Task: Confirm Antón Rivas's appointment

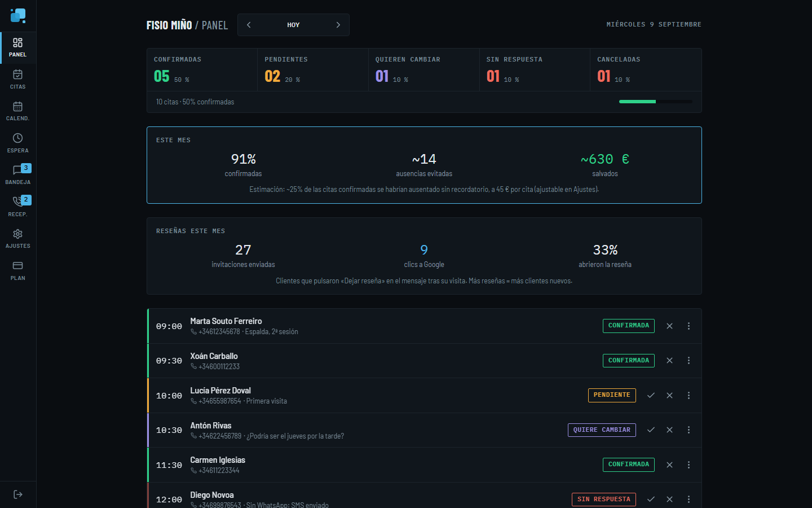Action: (651, 430)
